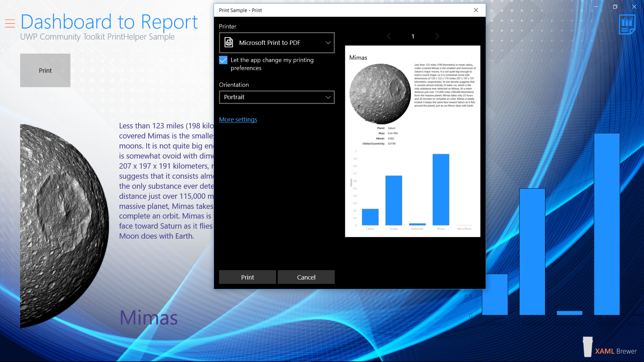Go to previous print preview page
Image resolution: width=644 pixels, height=362 pixels.
[389, 36]
